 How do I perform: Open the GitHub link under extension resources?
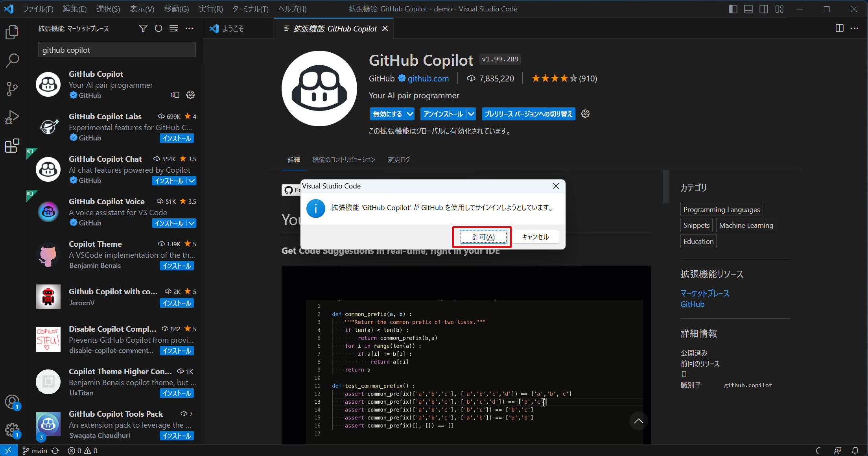[692, 304]
